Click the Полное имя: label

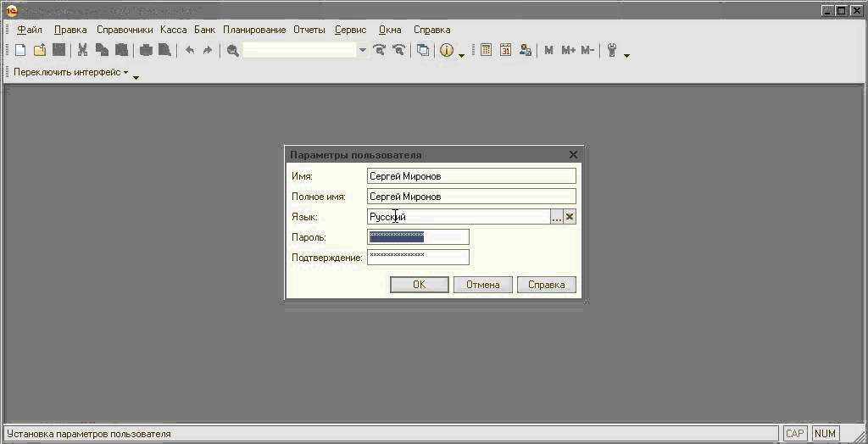click(x=319, y=197)
